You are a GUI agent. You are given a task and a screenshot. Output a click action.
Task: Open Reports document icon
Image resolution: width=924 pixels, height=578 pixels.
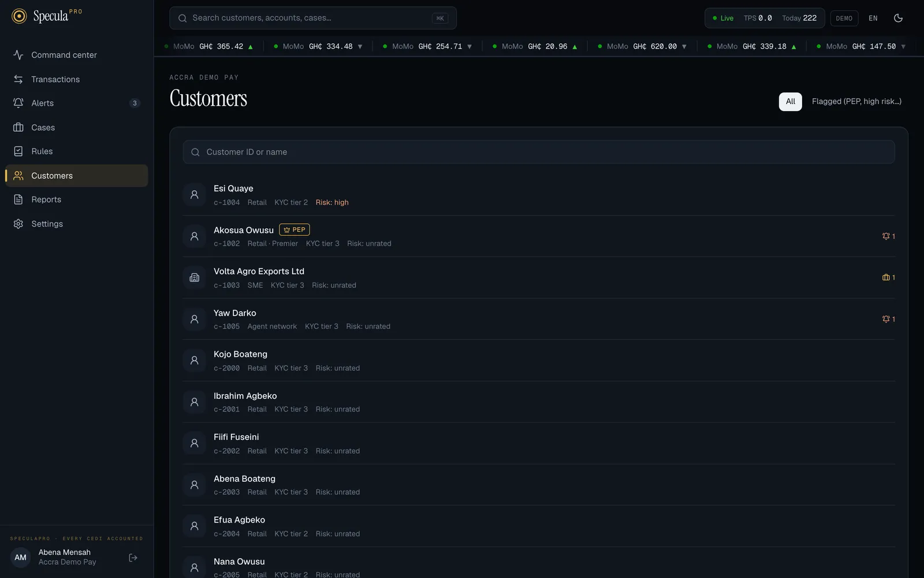tap(18, 199)
